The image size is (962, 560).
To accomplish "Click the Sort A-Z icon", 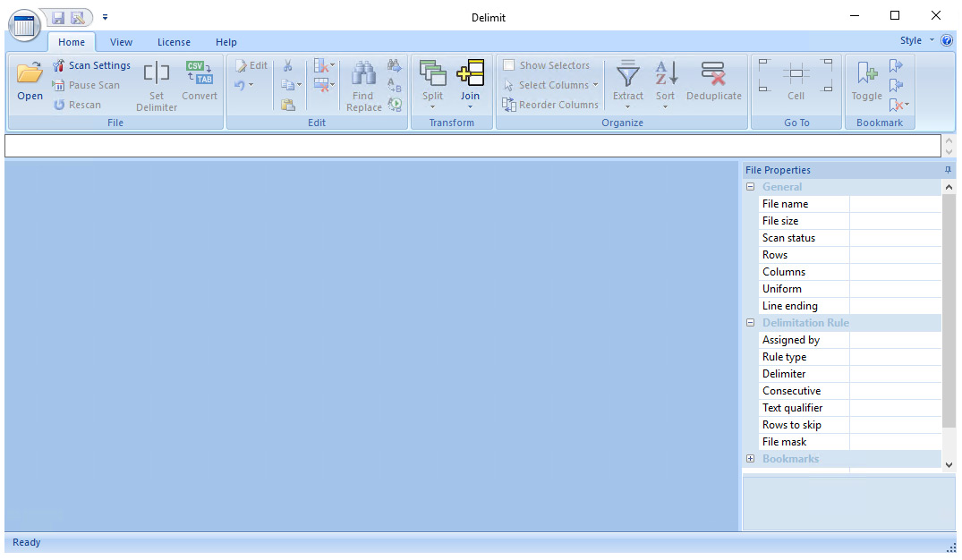I will (666, 72).
